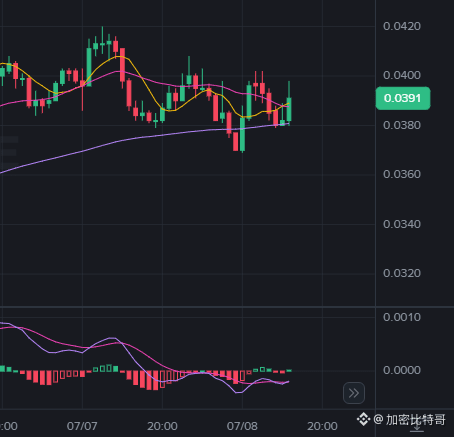Viewport: 454px width, 437px height.
Task: Select the 0.0420 price axis label
Action: pyautogui.click(x=402, y=26)
